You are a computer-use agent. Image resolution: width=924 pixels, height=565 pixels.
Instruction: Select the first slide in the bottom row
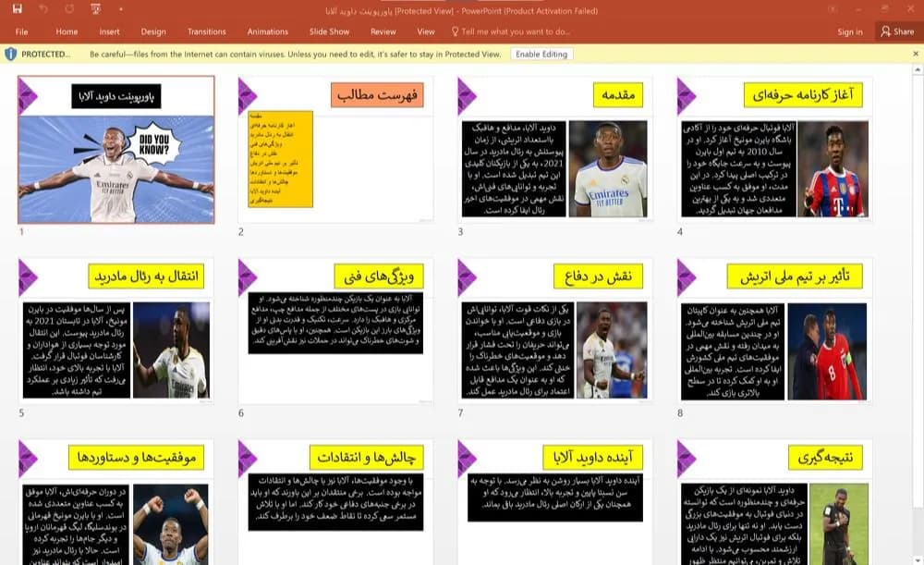pos(116,502)
